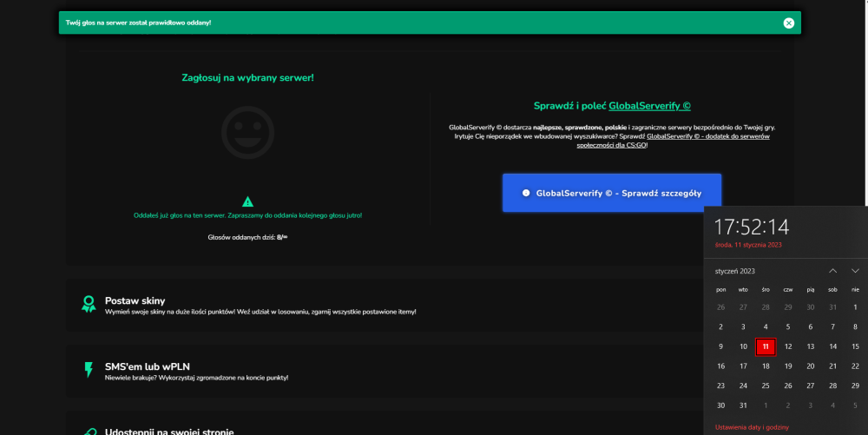Go to next month in calendar

click(855, 271)
